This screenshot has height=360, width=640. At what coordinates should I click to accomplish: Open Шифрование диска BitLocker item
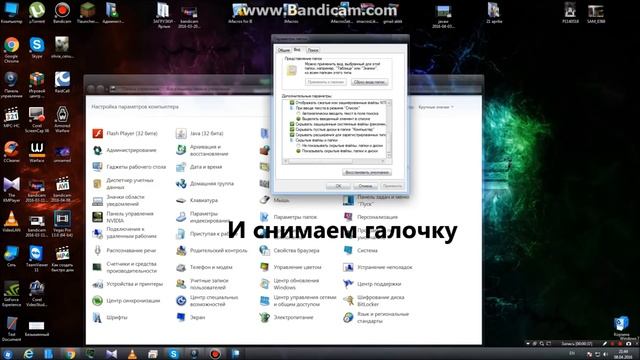click(x=374, y=301)
